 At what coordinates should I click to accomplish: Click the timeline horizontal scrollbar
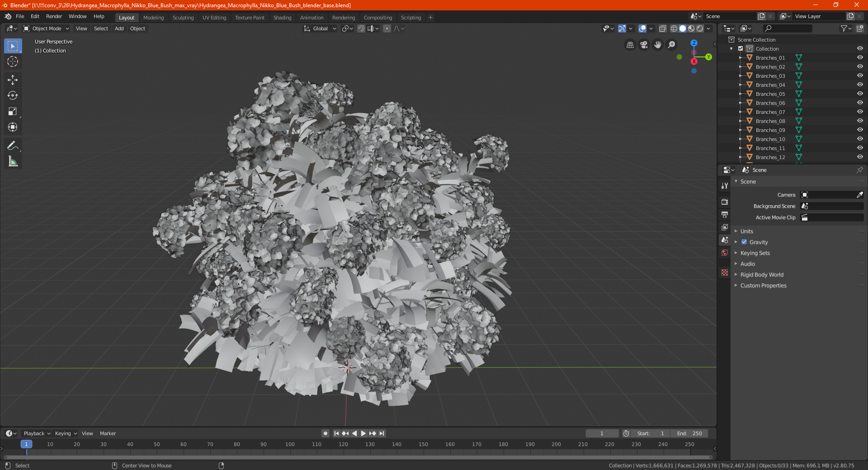[x=357, y=457]
